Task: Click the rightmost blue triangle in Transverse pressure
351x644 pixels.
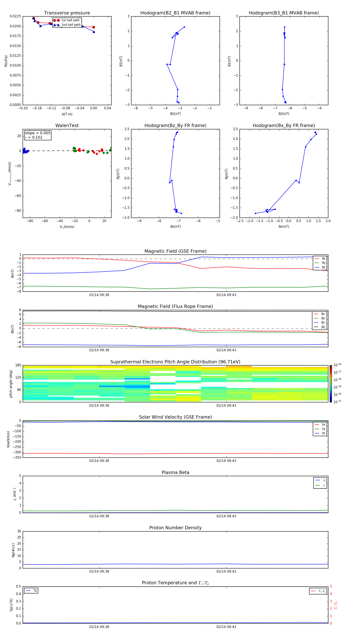Action: (x=94, y=32)
